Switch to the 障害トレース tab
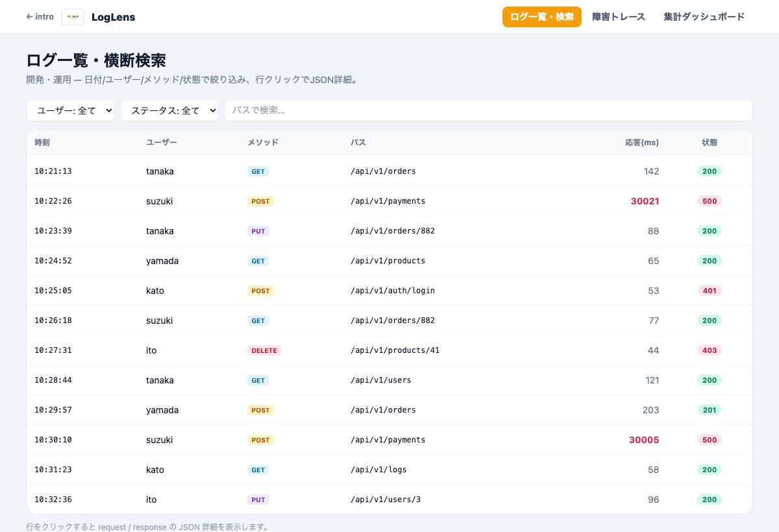 (619, 17)
